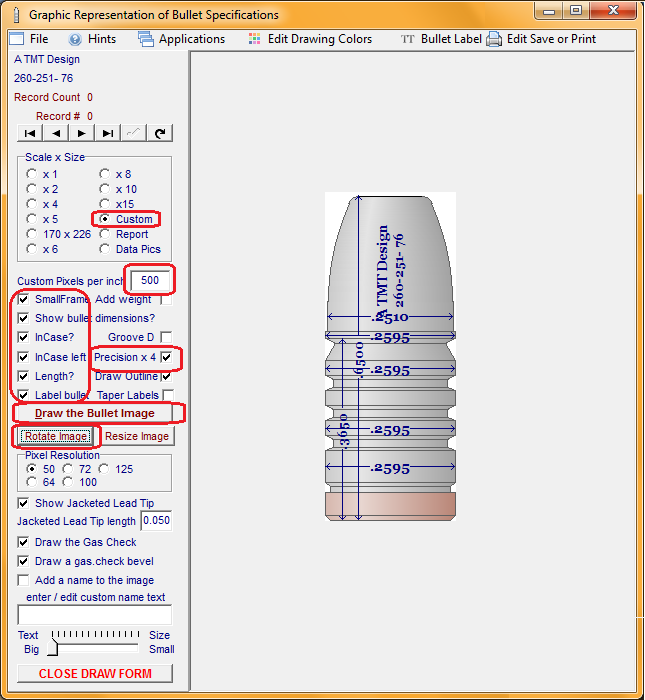Enable Add a name to the image
The height and width of the screenshot is (700, 645).
pyautogui.click(x=23, y=580)
